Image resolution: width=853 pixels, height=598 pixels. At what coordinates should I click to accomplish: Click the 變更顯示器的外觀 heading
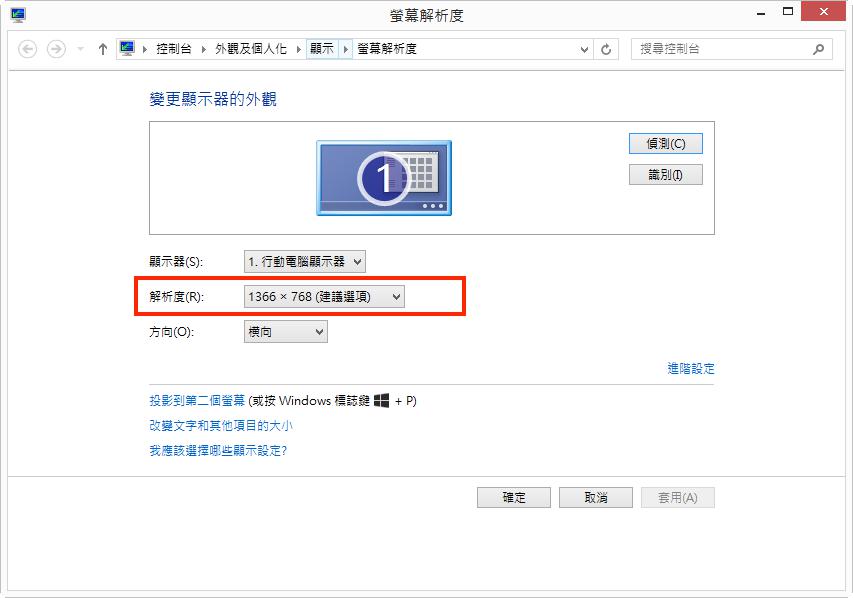click(213, 99)
